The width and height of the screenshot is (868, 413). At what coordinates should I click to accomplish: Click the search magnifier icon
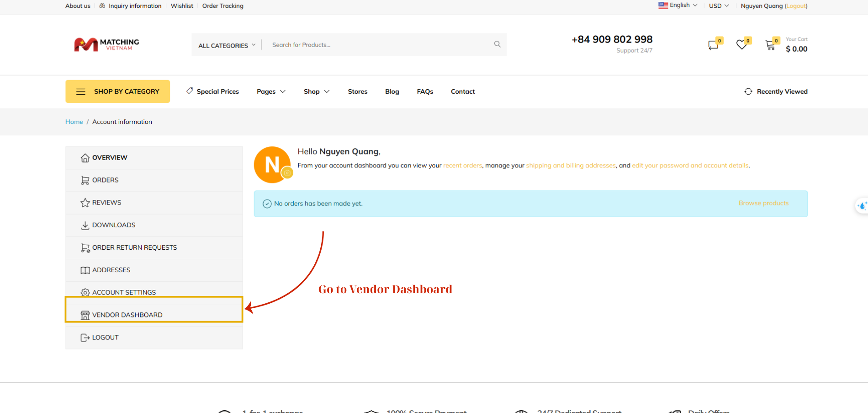point(497,44)
